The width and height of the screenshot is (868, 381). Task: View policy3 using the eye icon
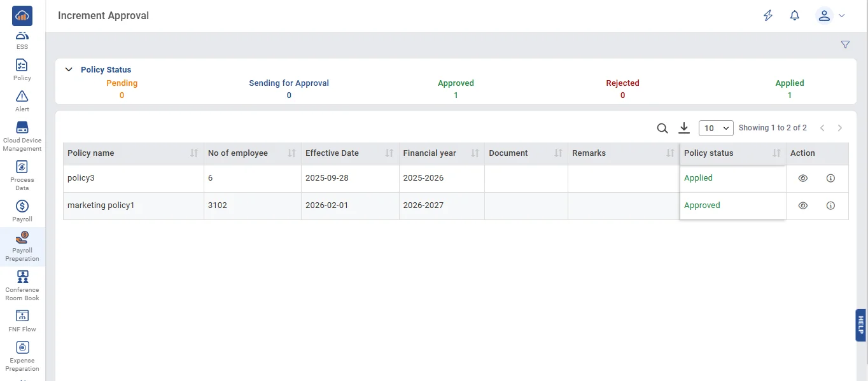coord(803,178)
